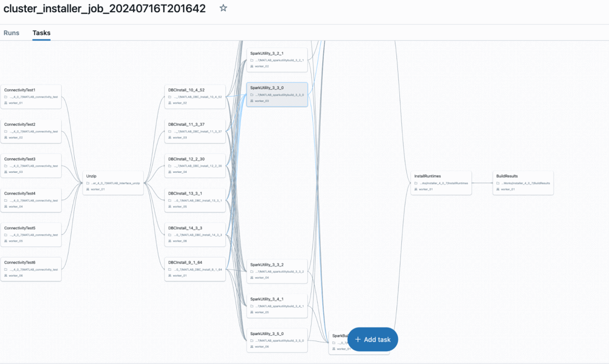
Task: Open the BuildResults notebook path link
Action: 526,183
